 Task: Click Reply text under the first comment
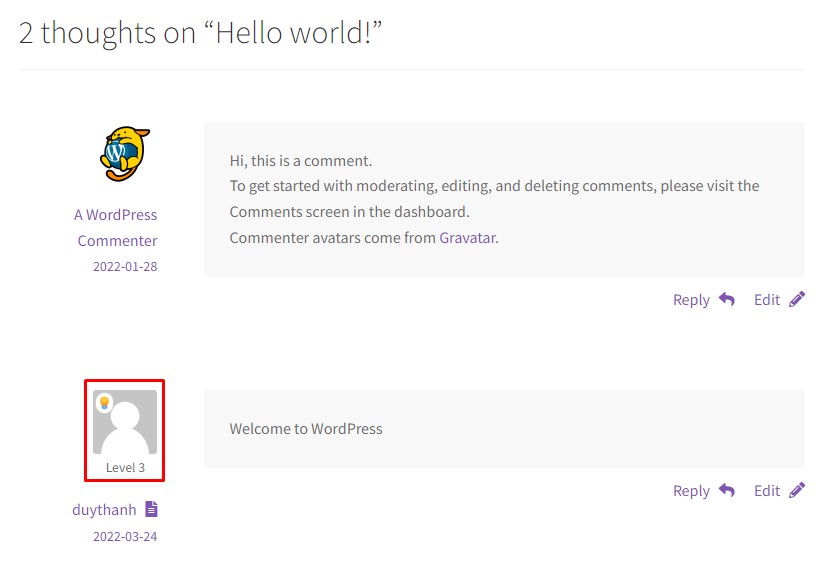691,300
